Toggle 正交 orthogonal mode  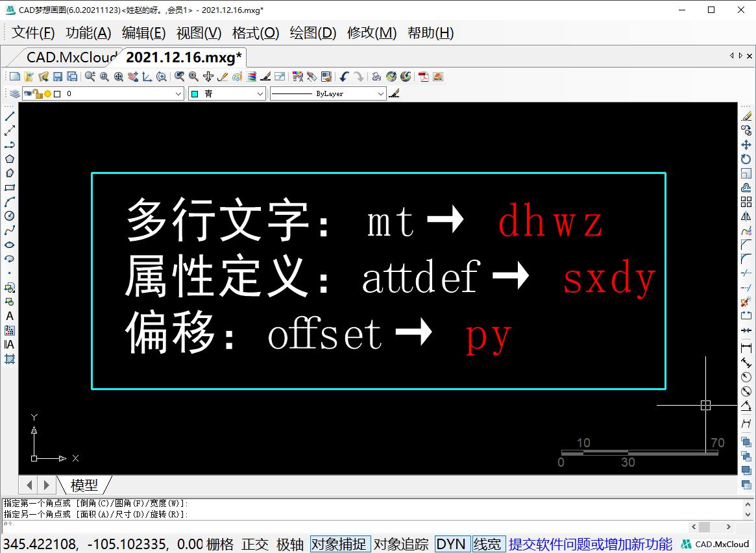[255, 544]
